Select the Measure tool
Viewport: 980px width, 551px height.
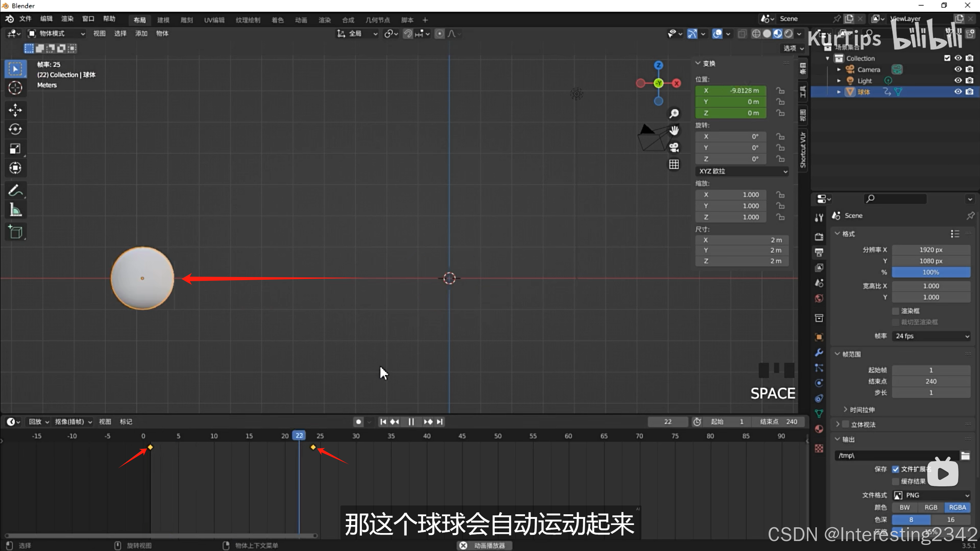click(x=15, y=210)
